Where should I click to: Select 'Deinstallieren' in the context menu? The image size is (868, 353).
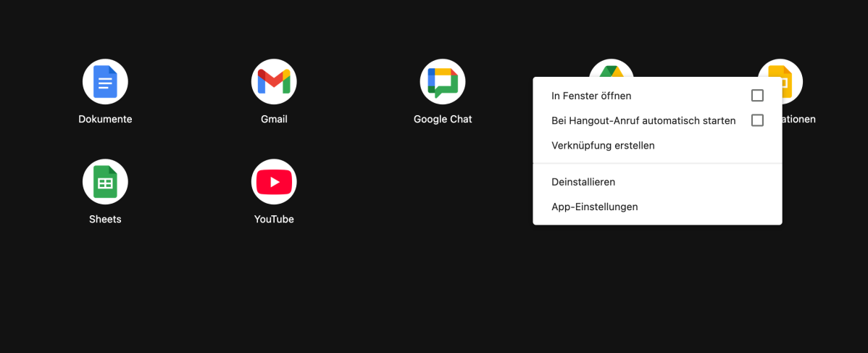pos(658,182)
